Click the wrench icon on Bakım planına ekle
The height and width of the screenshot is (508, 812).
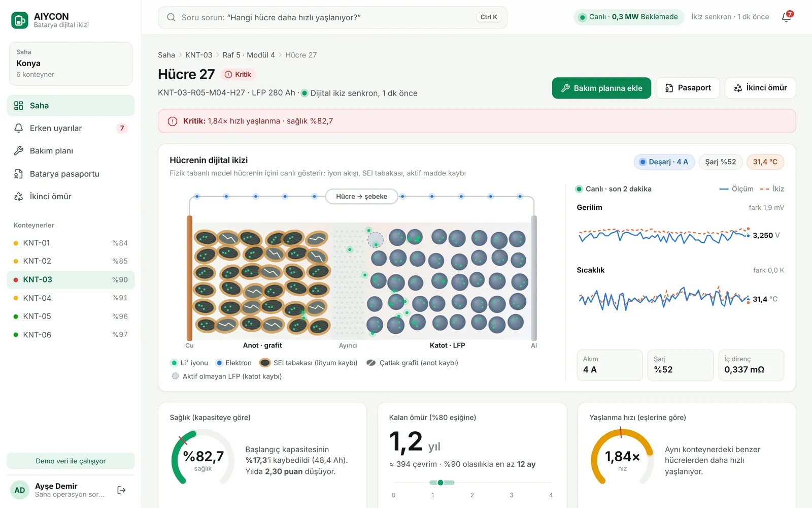tap(565, 88)
